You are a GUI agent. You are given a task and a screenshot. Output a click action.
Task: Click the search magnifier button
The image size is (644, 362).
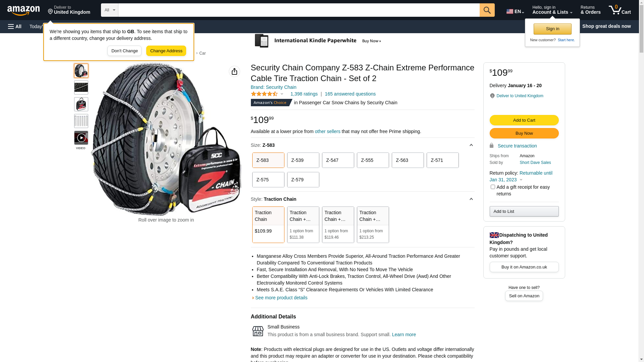click(487, 10)
